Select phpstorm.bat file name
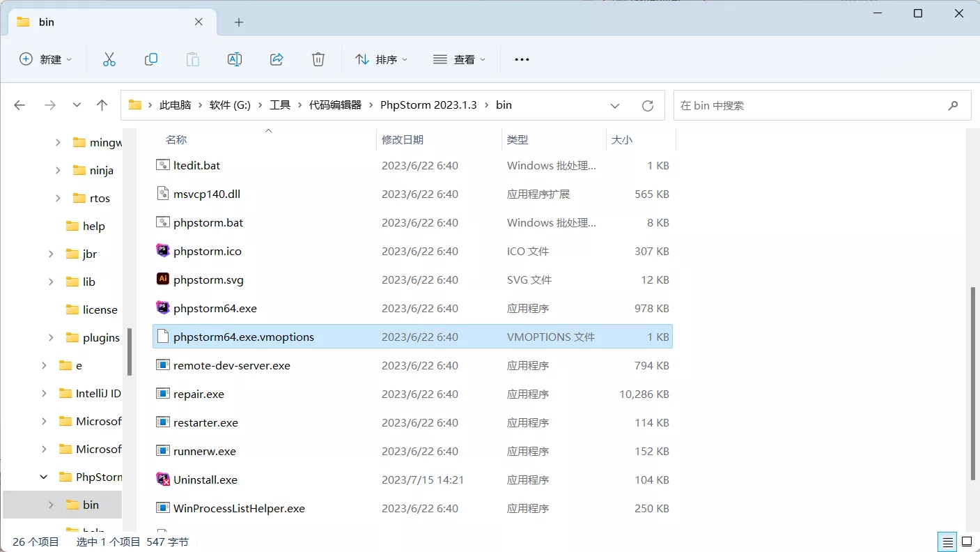 point(208,222)
